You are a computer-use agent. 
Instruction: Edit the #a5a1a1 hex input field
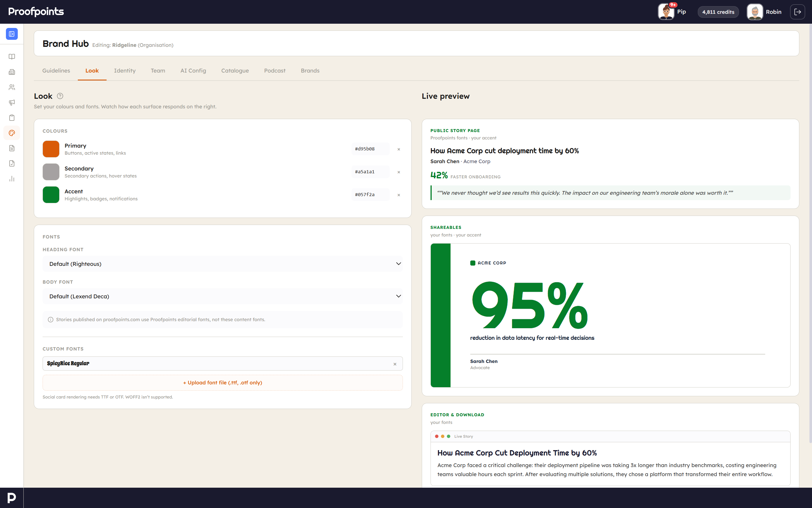pyautogui.click(x=370, y=172)
